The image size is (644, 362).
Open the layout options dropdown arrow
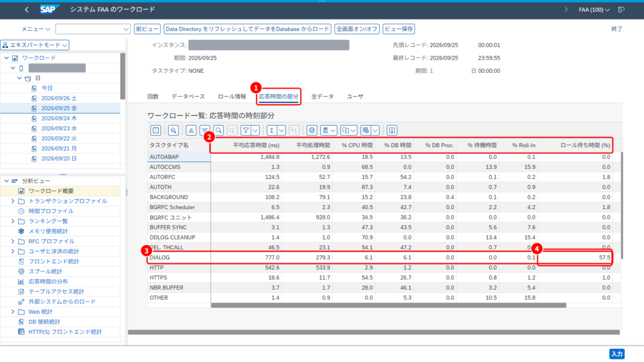(375, 131)
